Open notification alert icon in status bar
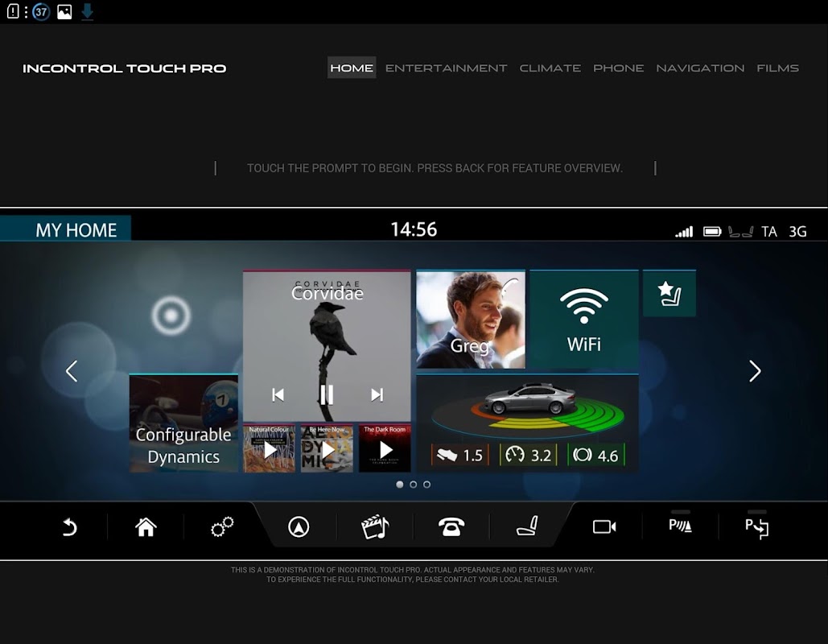The image size is (828, 644). coord(13,11)
